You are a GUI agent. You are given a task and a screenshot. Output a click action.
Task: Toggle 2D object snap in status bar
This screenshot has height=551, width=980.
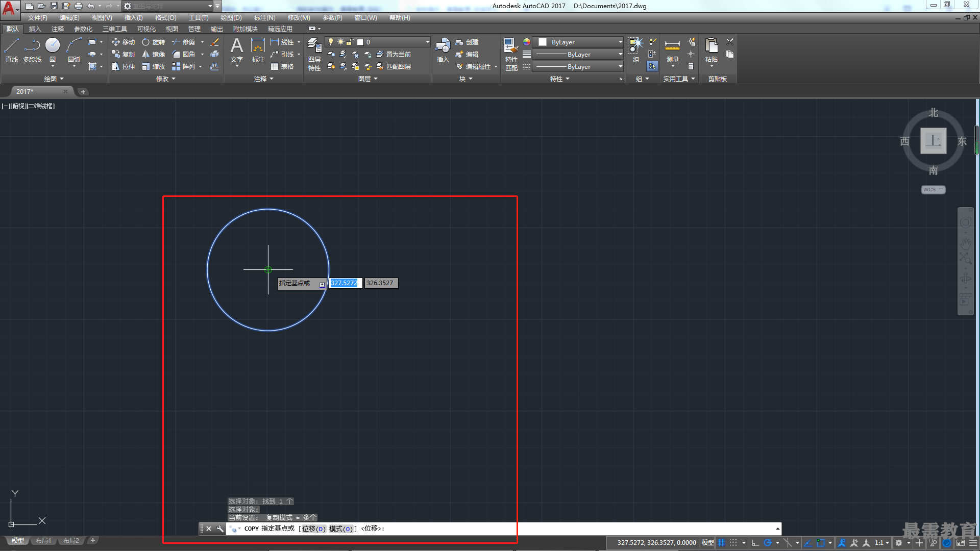(821, 543)
